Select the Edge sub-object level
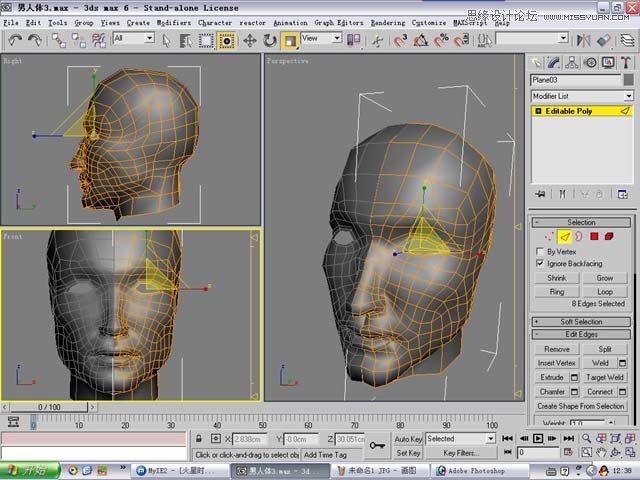 pyautogui.click(x=564, y=236)
